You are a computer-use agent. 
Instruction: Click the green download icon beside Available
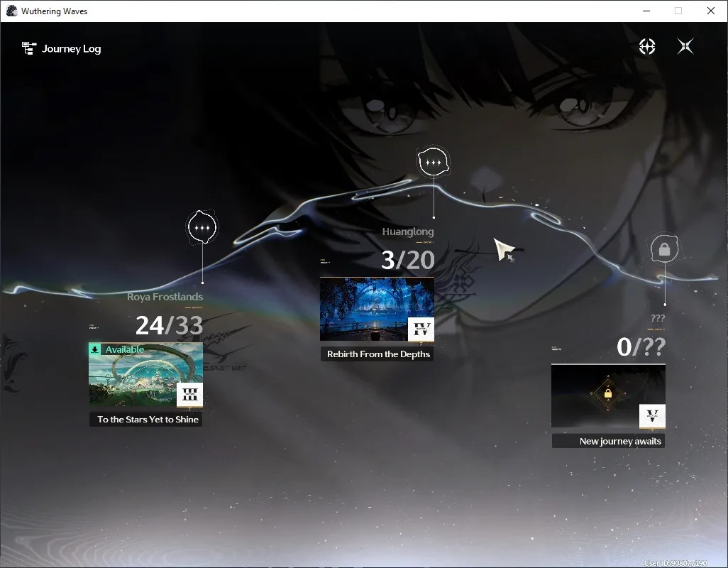(95, 349)
